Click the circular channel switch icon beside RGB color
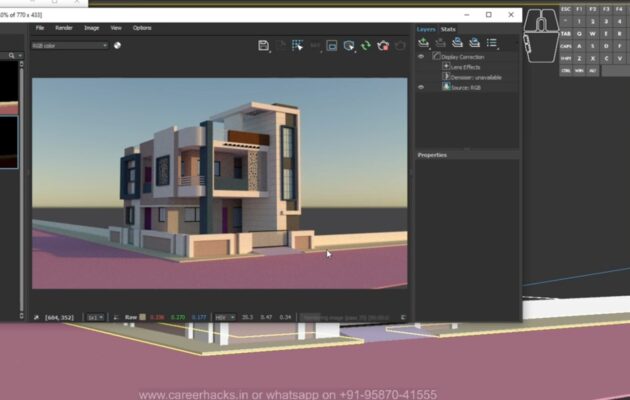Screen dimensions: 630x400 coord(117,45)
